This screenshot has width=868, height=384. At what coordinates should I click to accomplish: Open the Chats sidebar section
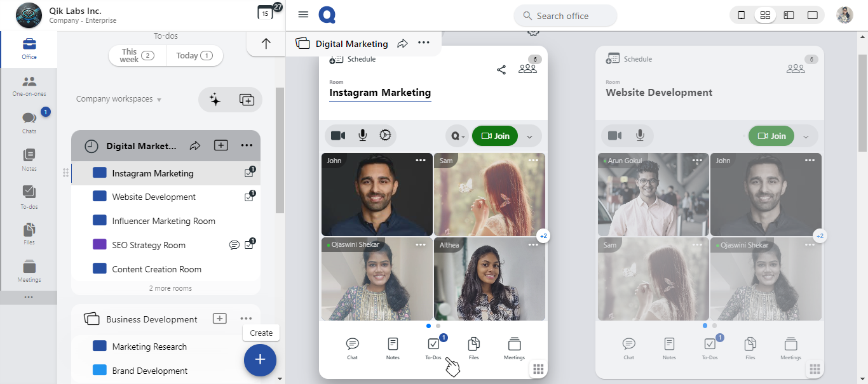click(x=29, y=122)
